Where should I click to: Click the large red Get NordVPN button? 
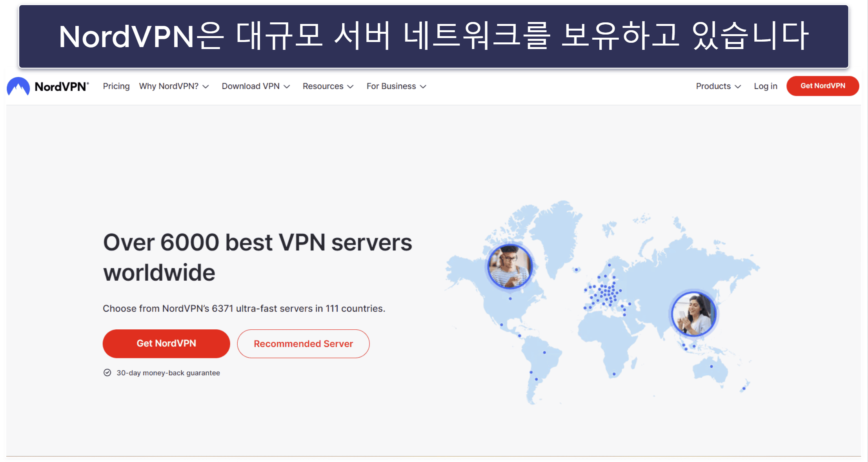click(166, 343)
